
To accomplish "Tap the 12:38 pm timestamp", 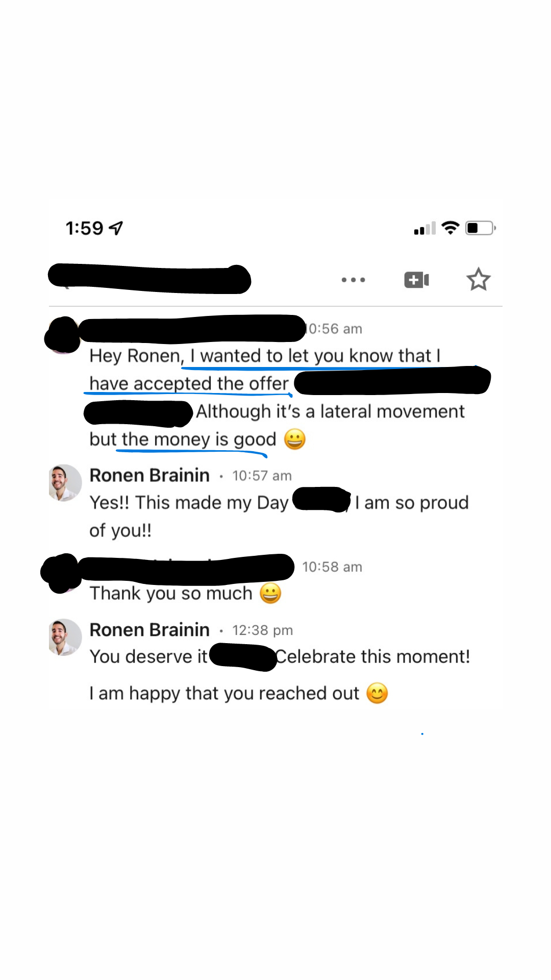I will coord(262,630).
